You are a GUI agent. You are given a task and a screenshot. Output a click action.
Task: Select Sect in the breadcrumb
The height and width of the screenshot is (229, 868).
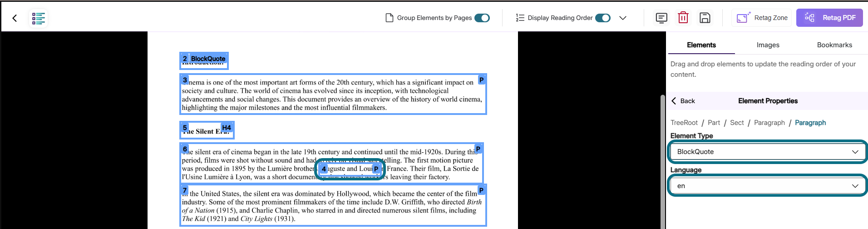737,123
